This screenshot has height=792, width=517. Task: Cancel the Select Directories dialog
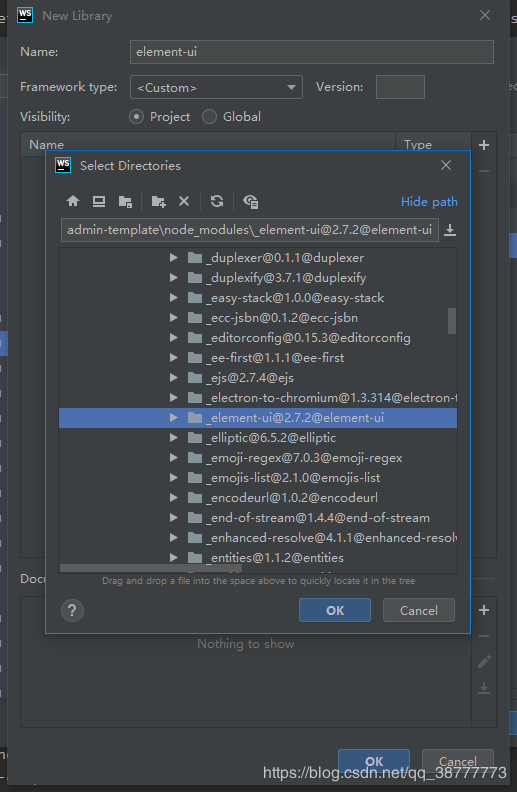419,610
